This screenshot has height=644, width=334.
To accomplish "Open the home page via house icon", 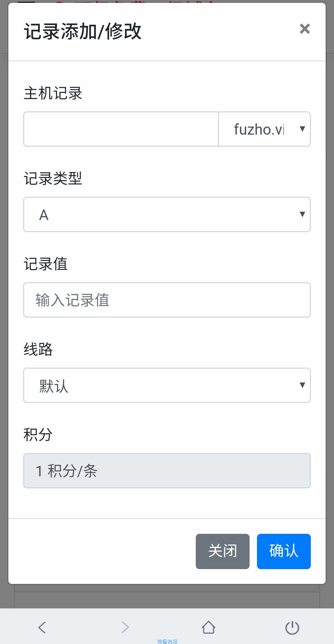I will [x=208, y=627].
